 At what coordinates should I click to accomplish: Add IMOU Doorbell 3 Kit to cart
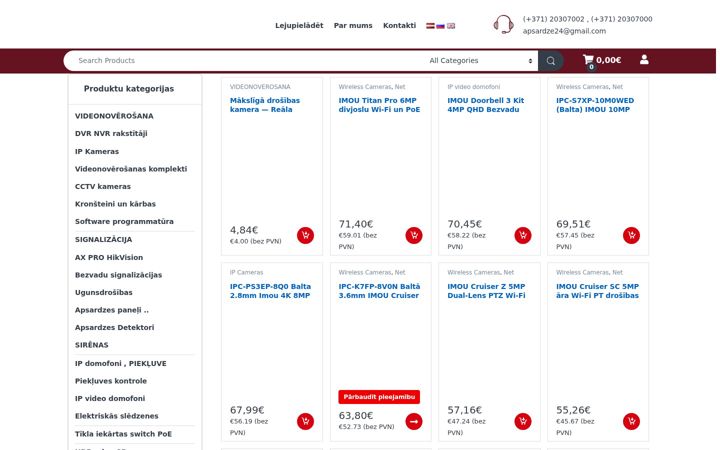[x=523, y=236]
